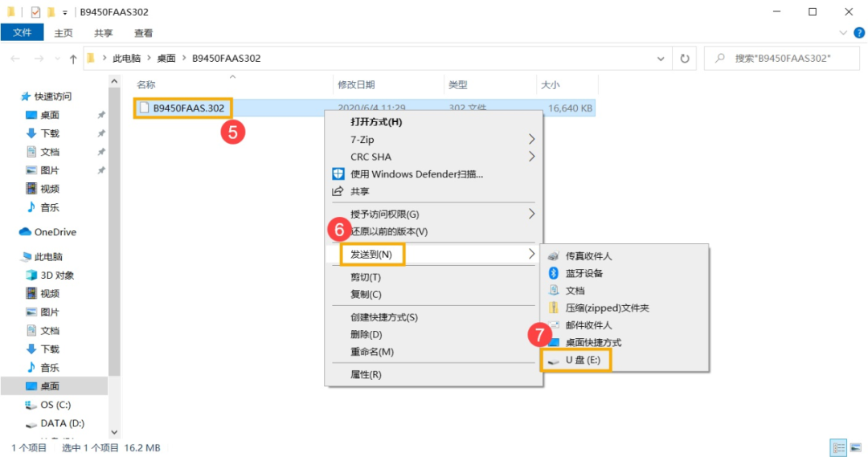Sort by 大小 column header
Viewport: 868px width, 457px height.
[x=551, y=84]
